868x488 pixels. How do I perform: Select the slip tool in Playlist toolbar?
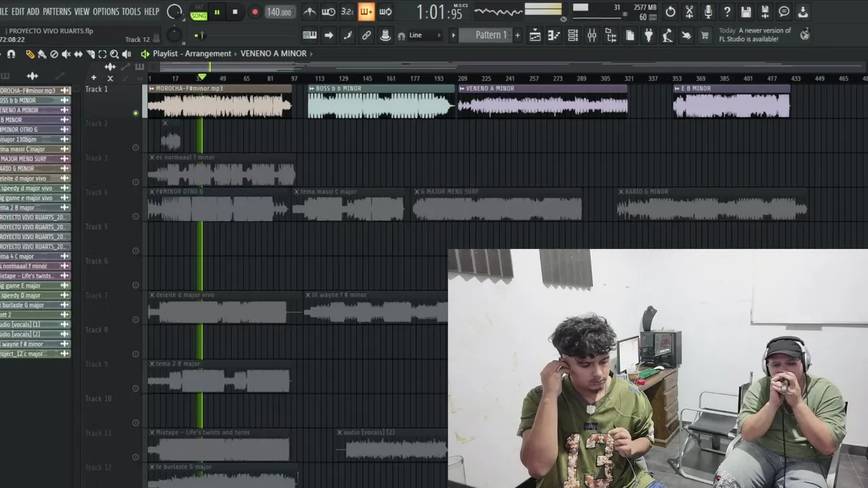[78, 54]
